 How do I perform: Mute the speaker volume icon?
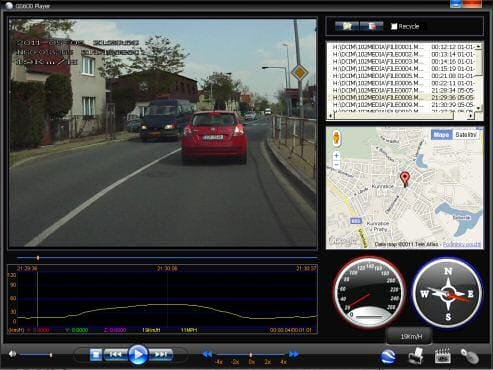(x=12, y=354)
